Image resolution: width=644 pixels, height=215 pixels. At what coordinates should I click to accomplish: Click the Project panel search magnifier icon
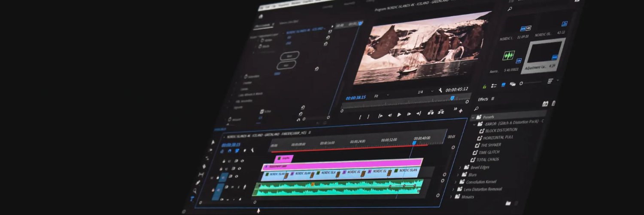[510, 9]
